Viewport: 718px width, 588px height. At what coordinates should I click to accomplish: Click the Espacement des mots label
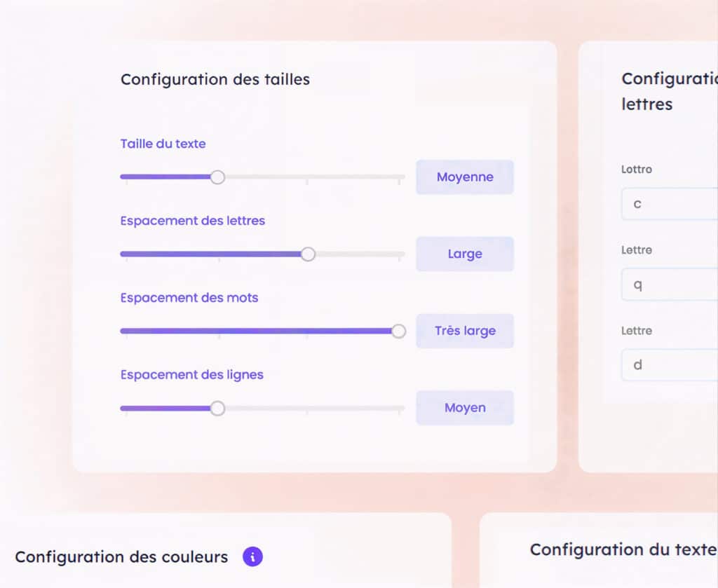point(189,298)
